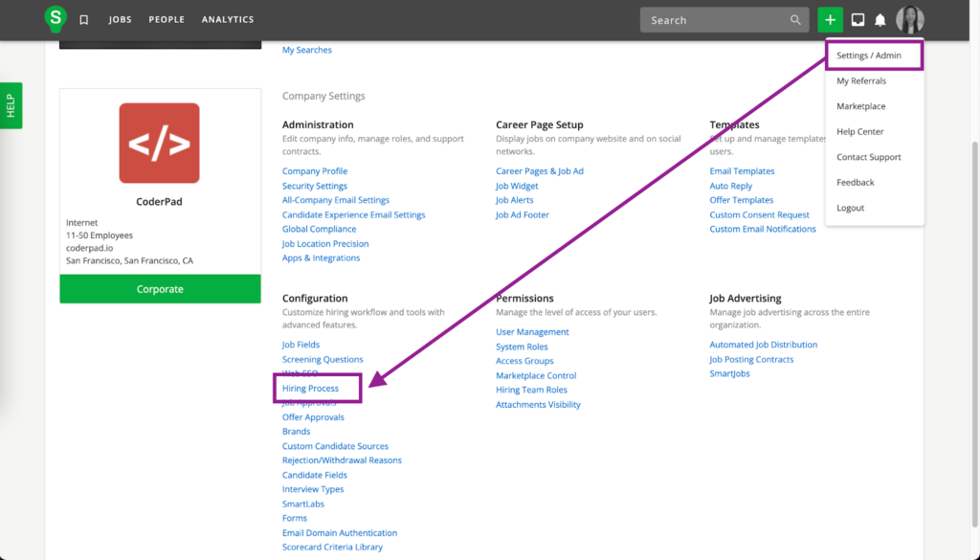
Task: Select Feedback in the account menu
Action: (854, 182)
